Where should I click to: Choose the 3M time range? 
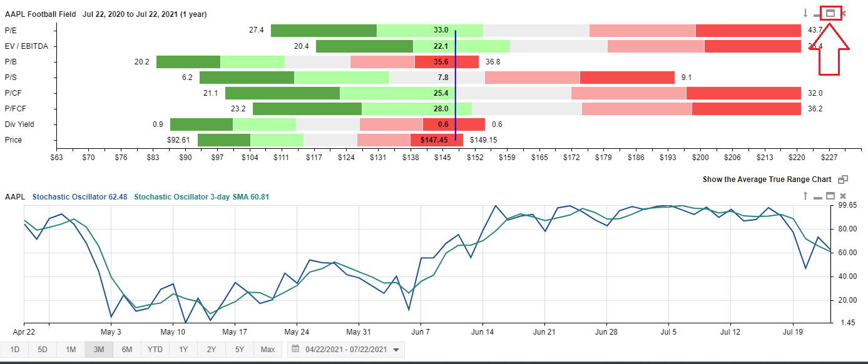click(x=99, y=350)
